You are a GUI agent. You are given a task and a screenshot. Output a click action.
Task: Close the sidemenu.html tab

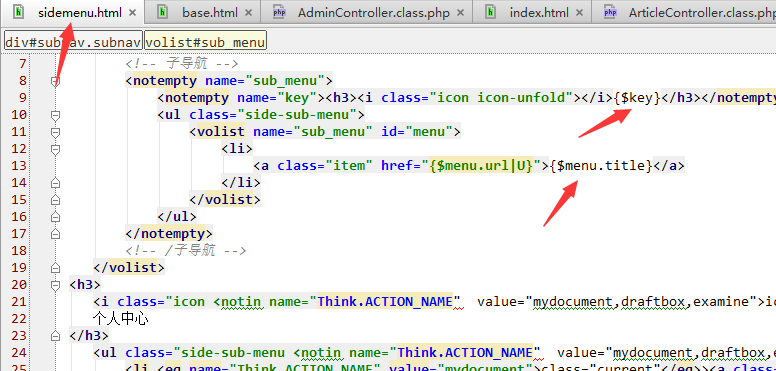(132, 13)
